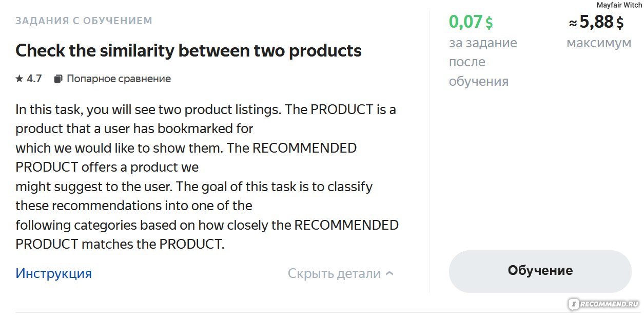Click the green 0,07 price value
This screenshot has height=315, width=644.
[x=466, y=22]
